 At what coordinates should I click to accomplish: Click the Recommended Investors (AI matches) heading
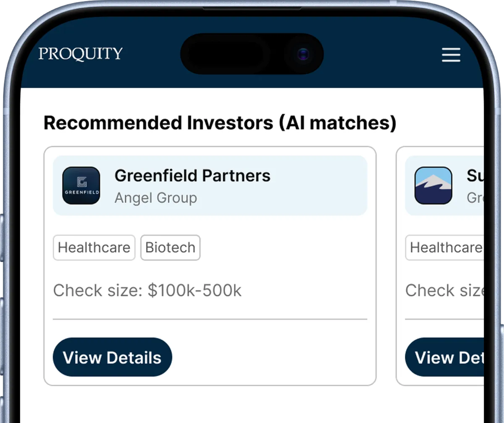point(220,123)
